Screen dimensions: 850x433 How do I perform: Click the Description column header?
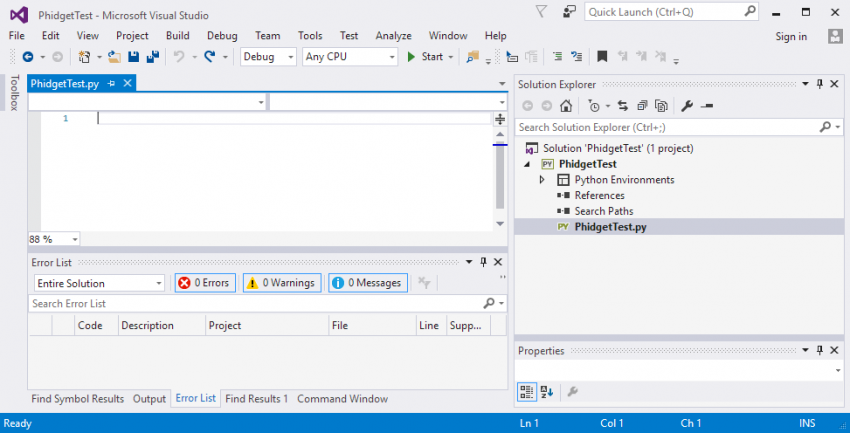point(161,326)
